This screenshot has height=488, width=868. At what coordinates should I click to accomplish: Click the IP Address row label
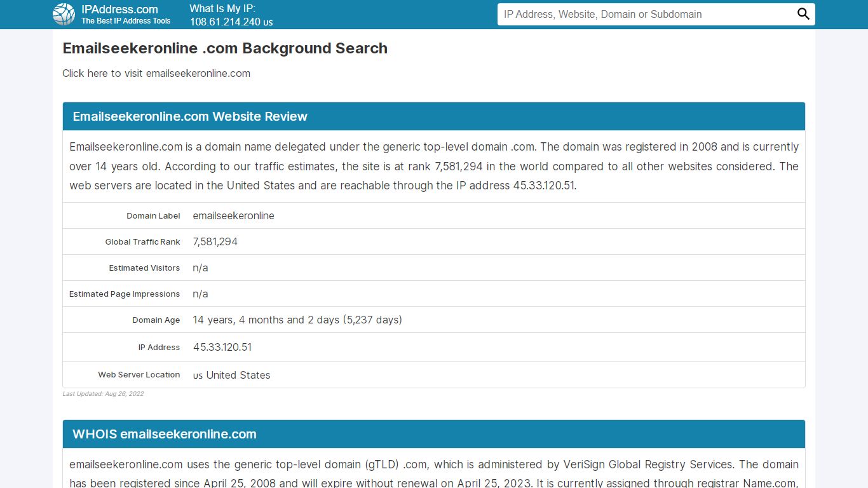(159, 348)
